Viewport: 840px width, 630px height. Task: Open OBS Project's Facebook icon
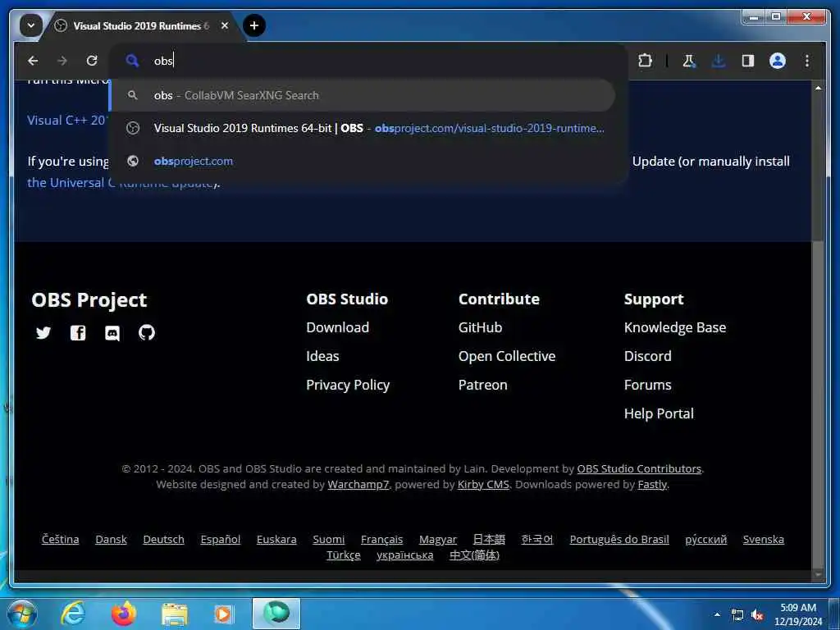pos(78,333)
